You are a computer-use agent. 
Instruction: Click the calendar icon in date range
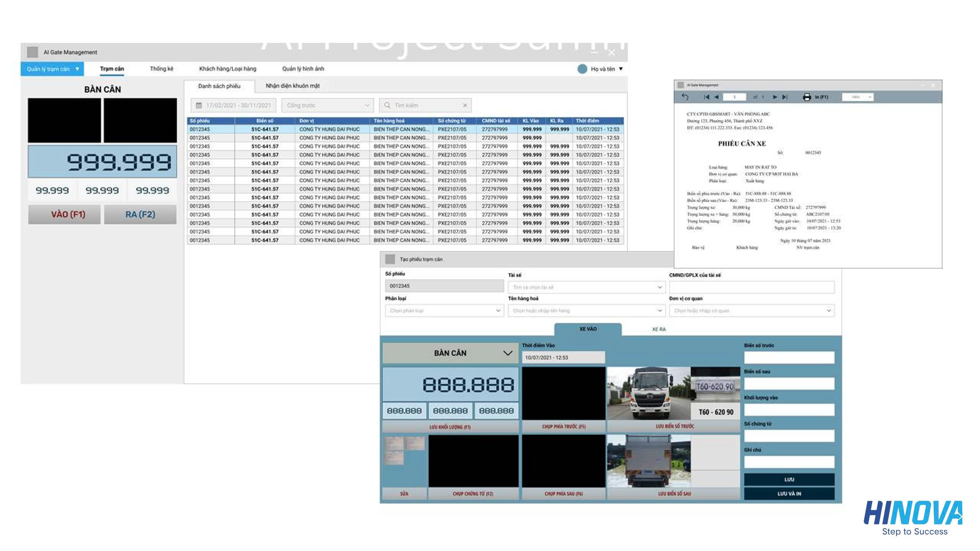pyautogui.click(x=199, y=105)
